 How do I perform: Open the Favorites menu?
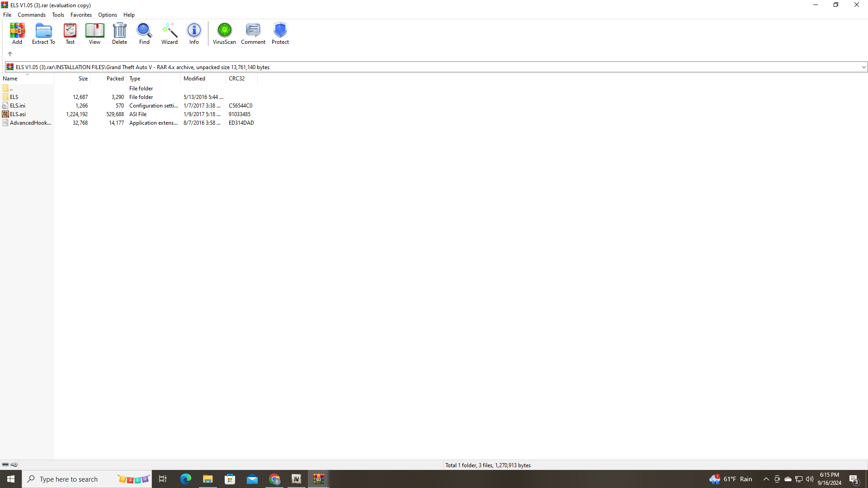pos(81,15)
